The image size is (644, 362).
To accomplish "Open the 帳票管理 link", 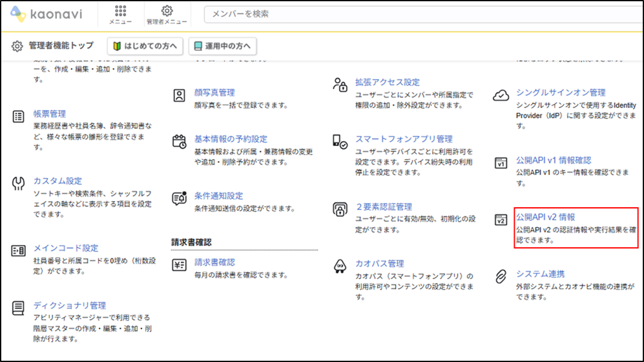I will (50, 114).
